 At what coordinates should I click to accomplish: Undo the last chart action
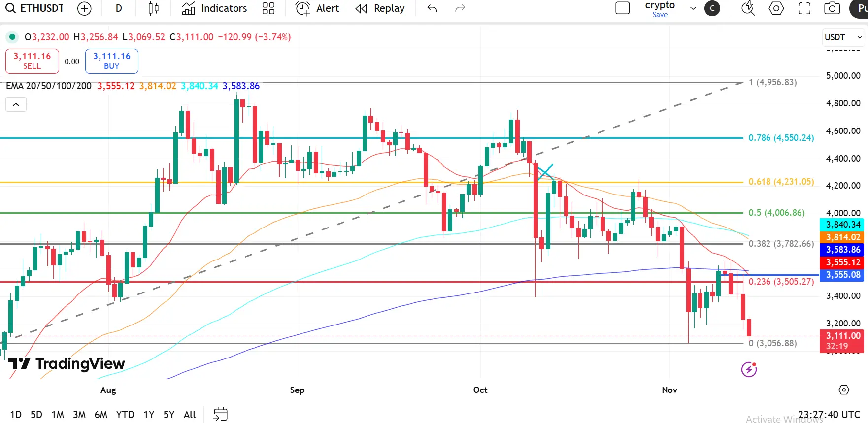(x=432, y=8)
